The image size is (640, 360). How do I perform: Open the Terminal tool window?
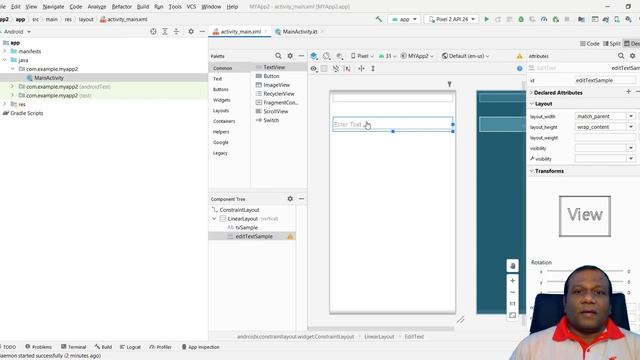click(73, 347)
